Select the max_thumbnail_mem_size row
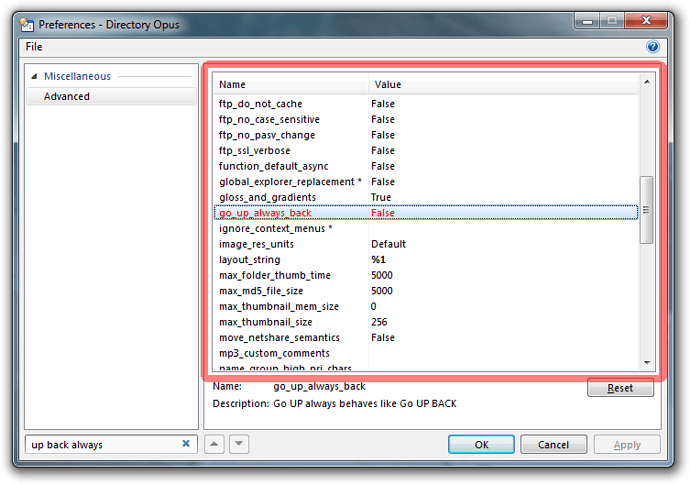690x484 pixels. point(426,306)
